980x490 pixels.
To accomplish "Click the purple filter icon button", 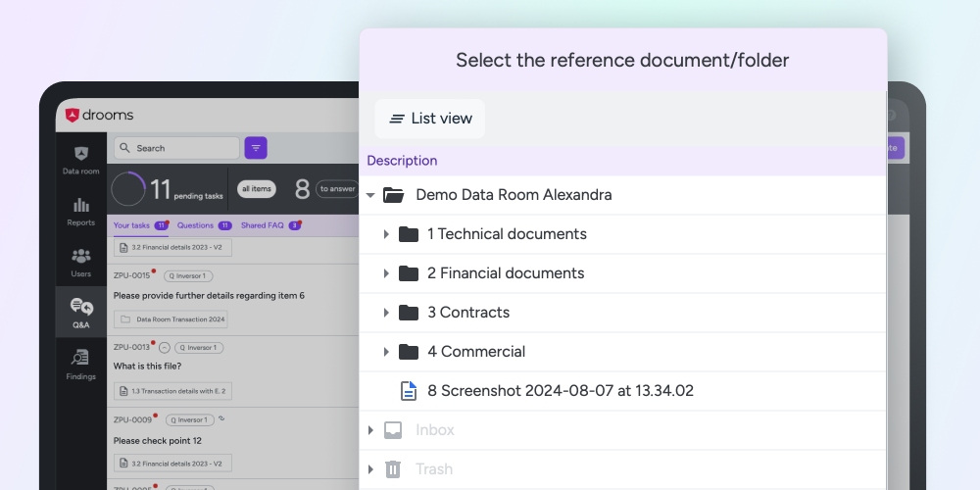I will coord(256,148).
